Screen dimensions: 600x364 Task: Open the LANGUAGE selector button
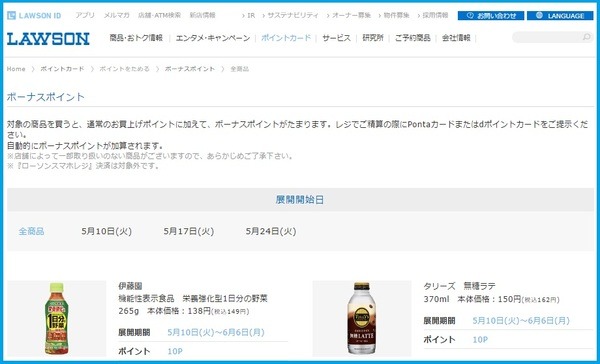click(x=560, y=16)
